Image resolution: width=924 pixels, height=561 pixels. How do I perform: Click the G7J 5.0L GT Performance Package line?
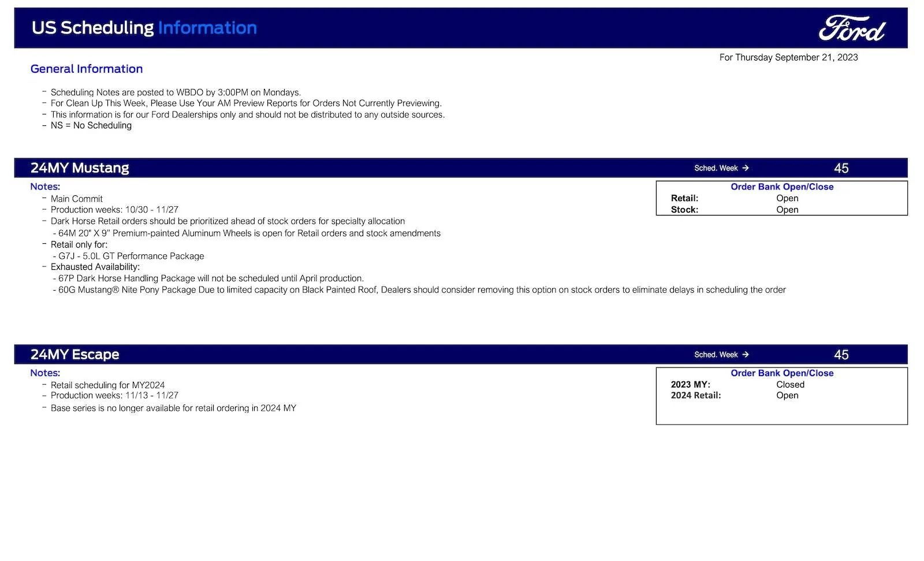128,256
